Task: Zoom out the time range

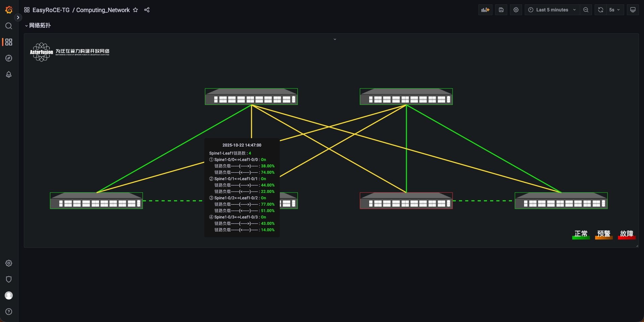Action: click(586, 10)
